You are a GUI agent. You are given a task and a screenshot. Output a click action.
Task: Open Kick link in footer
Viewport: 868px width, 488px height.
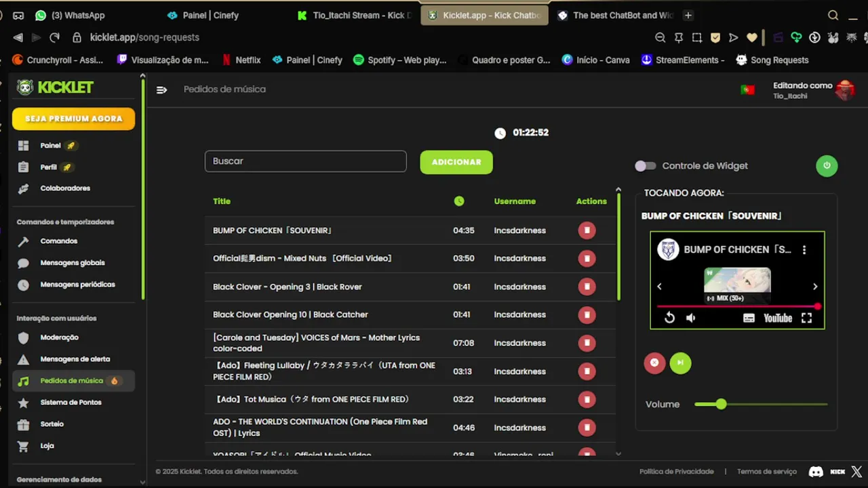(838, 472)
